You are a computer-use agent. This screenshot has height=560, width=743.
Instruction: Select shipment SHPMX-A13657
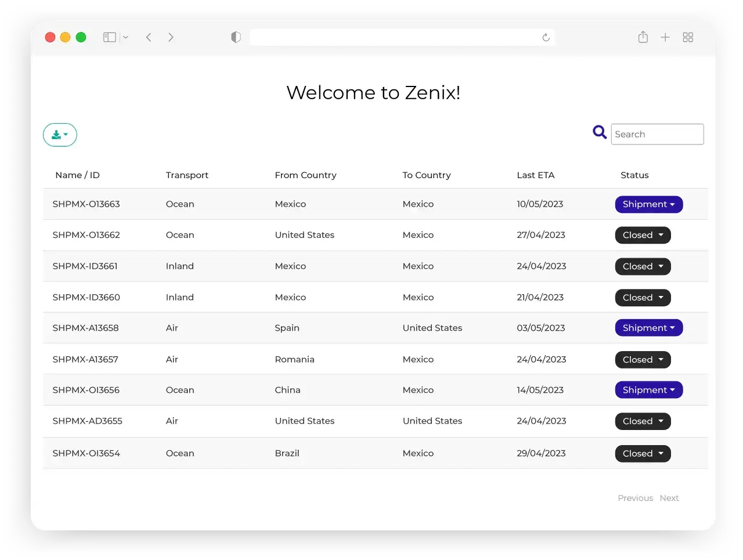click(x=85, y=360)
